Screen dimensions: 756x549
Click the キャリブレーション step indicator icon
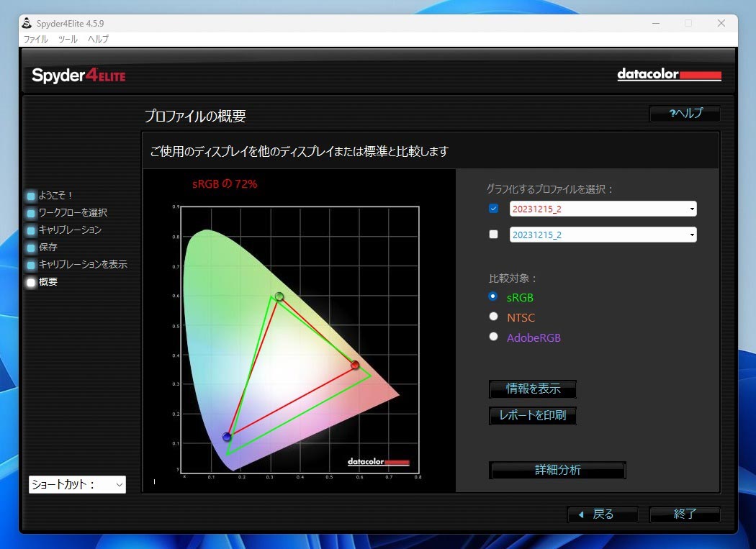(32, 230)
